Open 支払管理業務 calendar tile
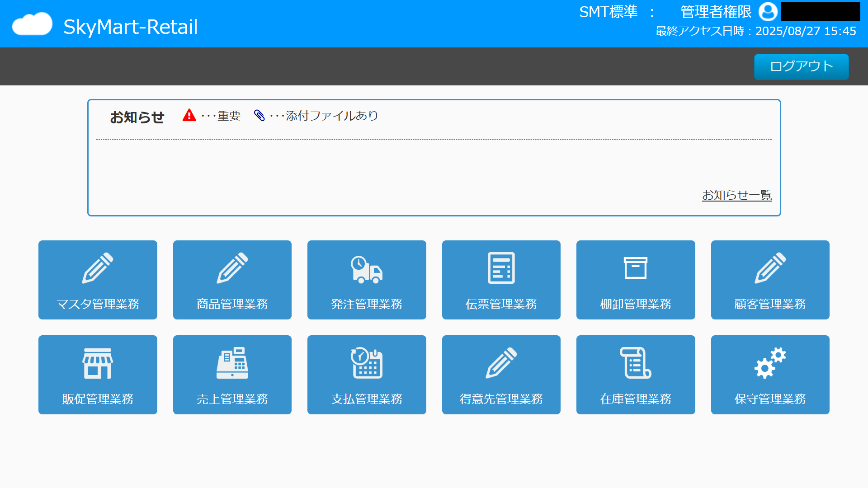The width and height of the screenshot is (868, 488). click(367, 375)
